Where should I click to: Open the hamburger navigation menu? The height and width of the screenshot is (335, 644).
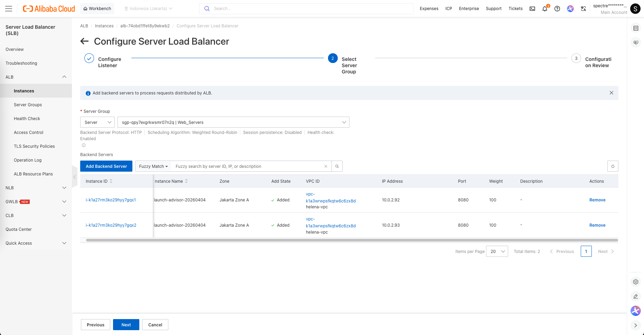pyautogui.click(x=9, y=9)
